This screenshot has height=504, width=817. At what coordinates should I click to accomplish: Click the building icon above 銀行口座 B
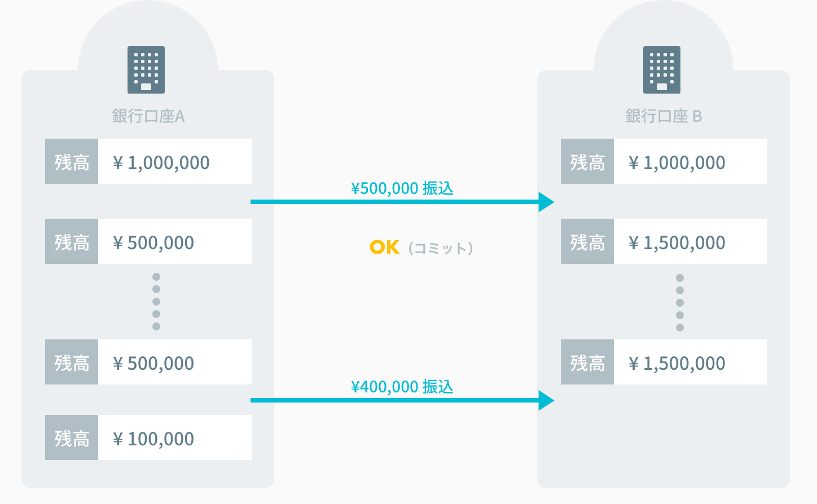click(x=662, y=70)
